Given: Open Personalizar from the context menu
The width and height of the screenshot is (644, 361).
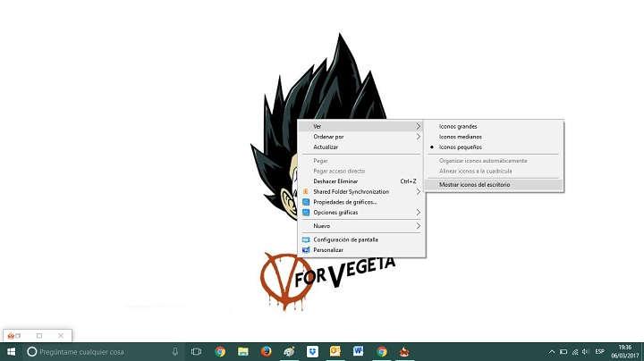Looking at the screenshot, I should pos(327,250).
